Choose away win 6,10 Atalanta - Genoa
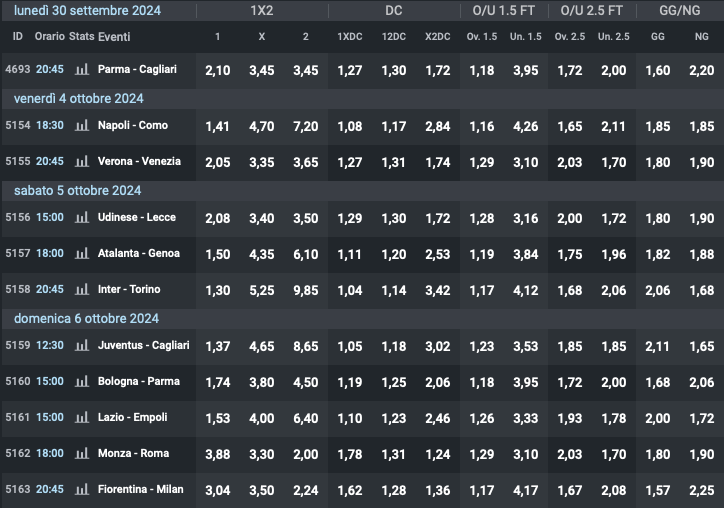 tap(306, 254)
